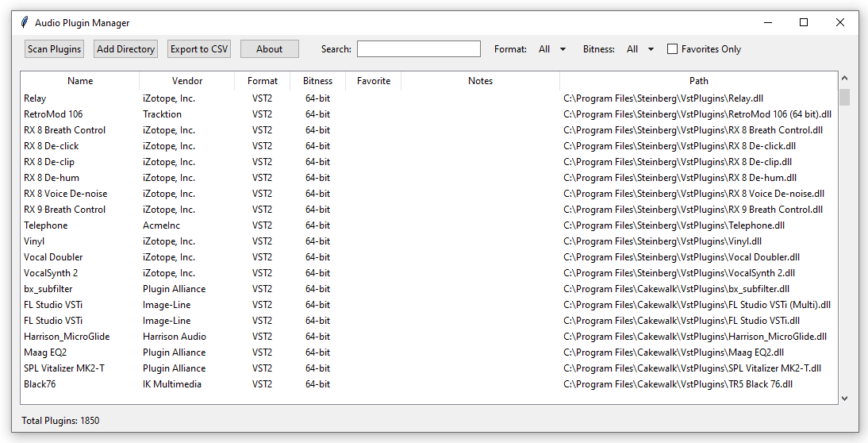868x443 pixels.
Task: Close the Audio Plugin Manager window
Action: (839, 23)
